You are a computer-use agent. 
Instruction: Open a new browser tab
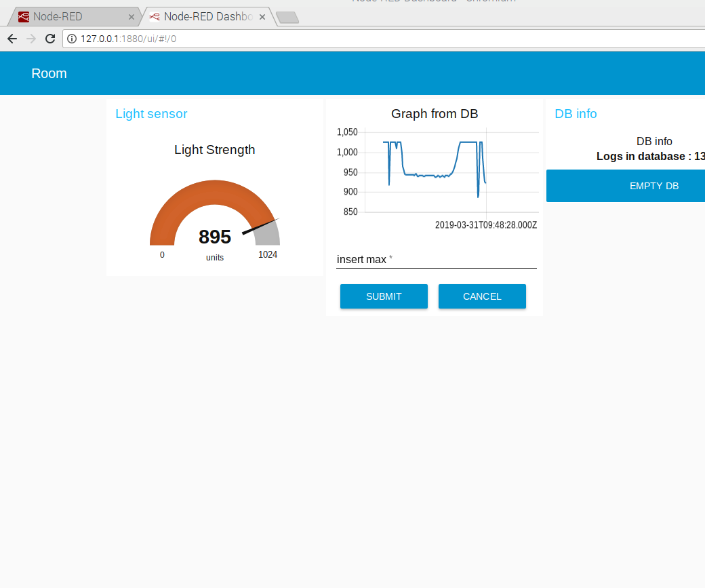pos(287,18)
